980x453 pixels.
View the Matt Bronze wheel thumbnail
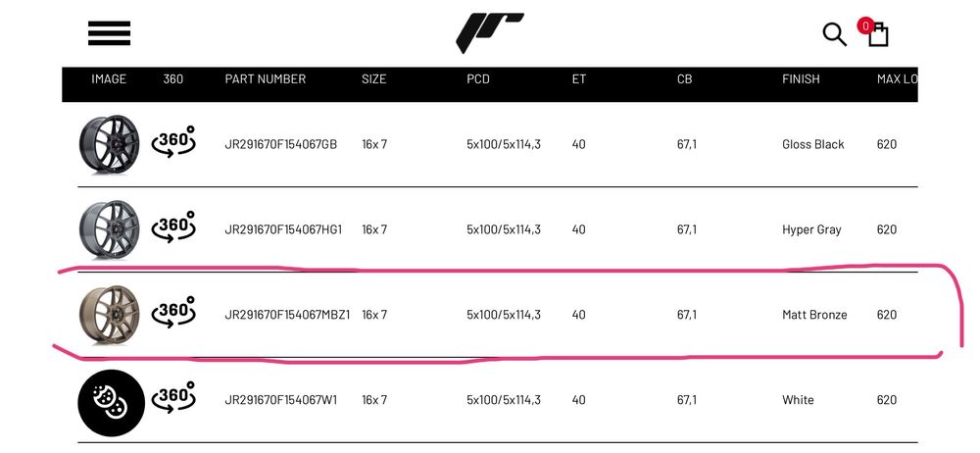[109, 315]
